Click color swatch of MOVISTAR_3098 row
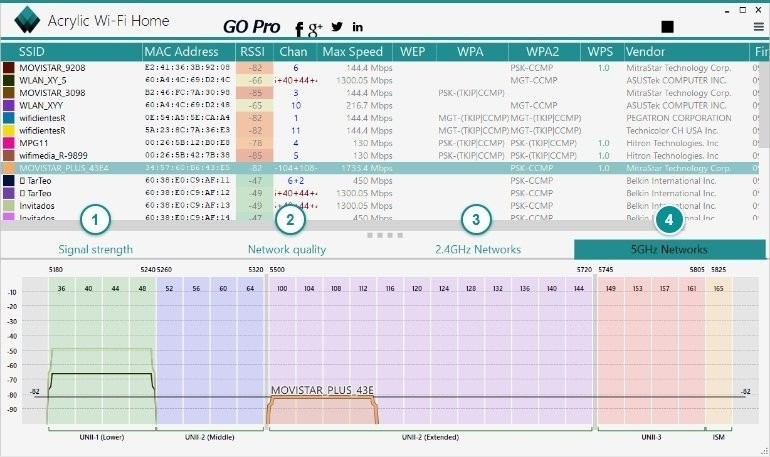Viewport: 770px width, 457px height. tap(9, 92)
